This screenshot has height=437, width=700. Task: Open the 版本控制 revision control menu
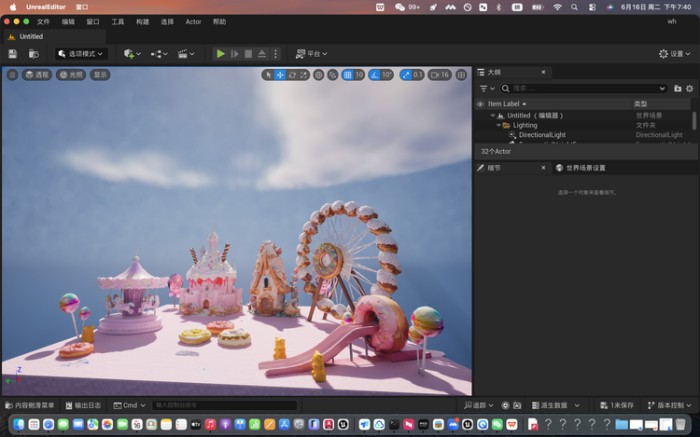point(670,405)
